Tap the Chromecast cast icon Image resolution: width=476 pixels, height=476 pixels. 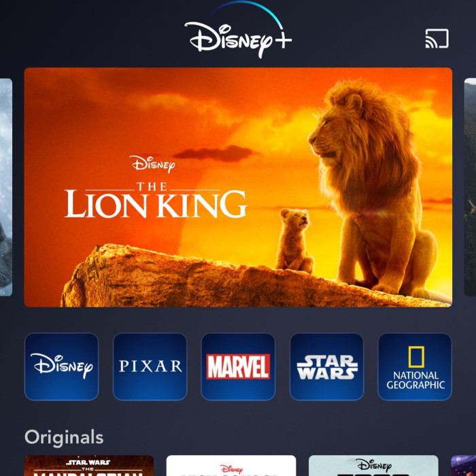(437, 39)
